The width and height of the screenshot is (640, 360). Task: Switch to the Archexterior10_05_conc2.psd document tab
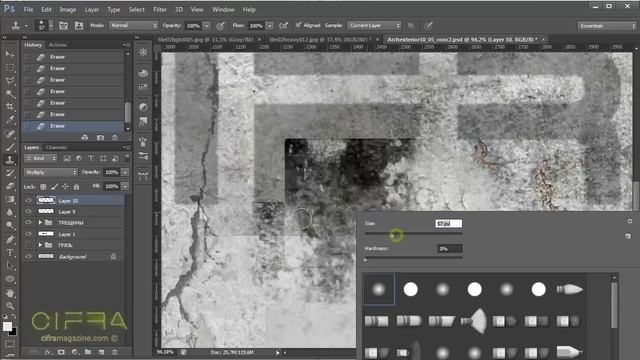point(462,40)
